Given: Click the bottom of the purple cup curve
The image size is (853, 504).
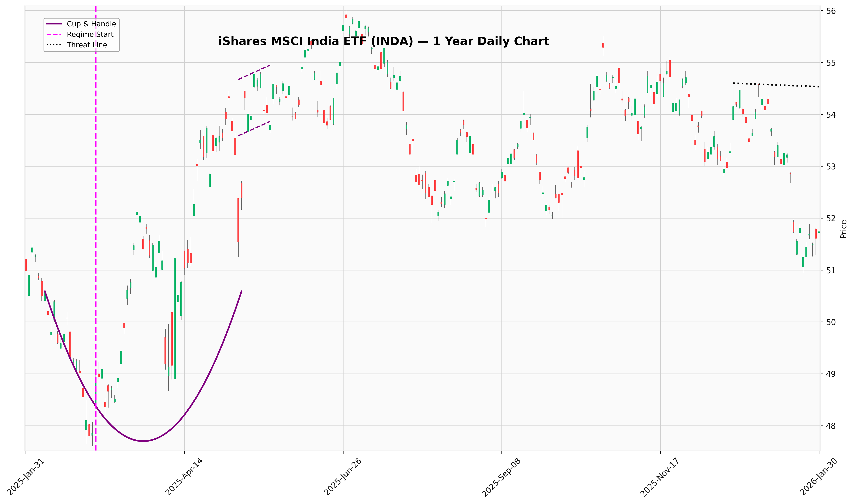Looking at the screenshot, I should tap(143, 441).
